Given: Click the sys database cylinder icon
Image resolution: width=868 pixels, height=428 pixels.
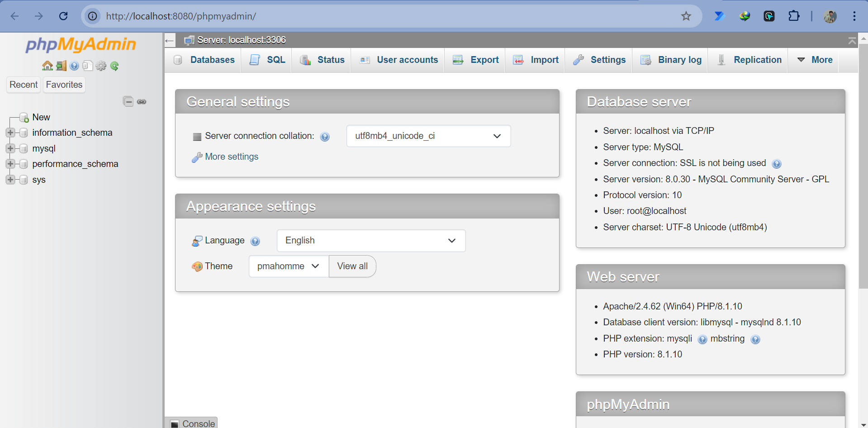Looking at the screenshot, I should point(24,180).
